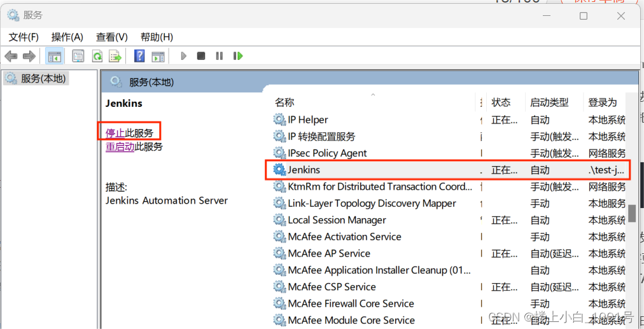Open the 帮助(H) menu
This screenshot has width=644, height=329.
pyautogui.click(x=157, y=37)
